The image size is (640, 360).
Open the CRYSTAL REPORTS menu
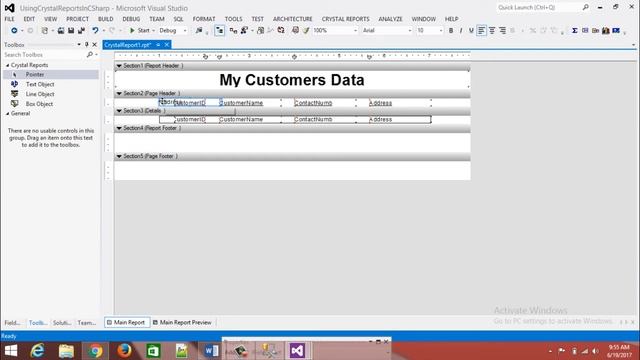pos(345,19)
